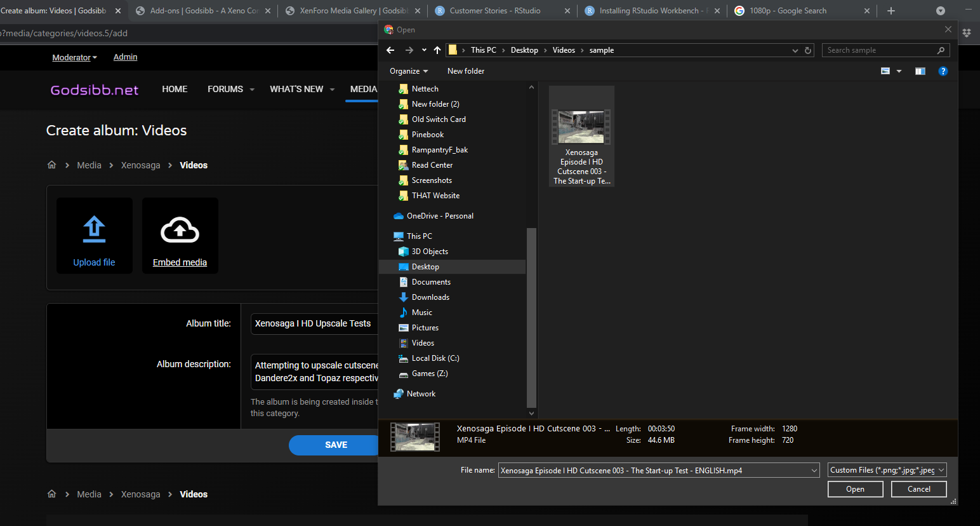The image size is (980, 526).
Task: Click the Search sample field
Action: tap(885, 50)
